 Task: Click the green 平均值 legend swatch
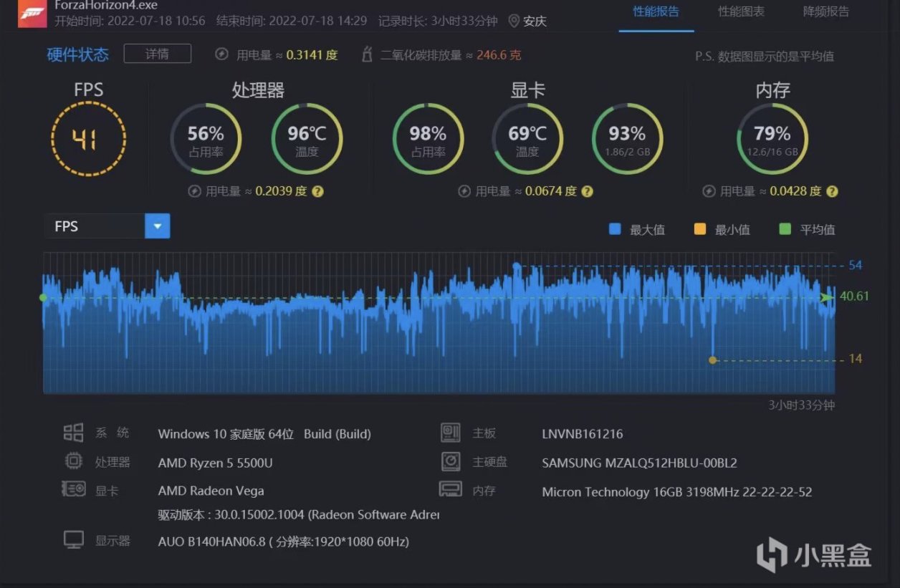pos(785,229)
